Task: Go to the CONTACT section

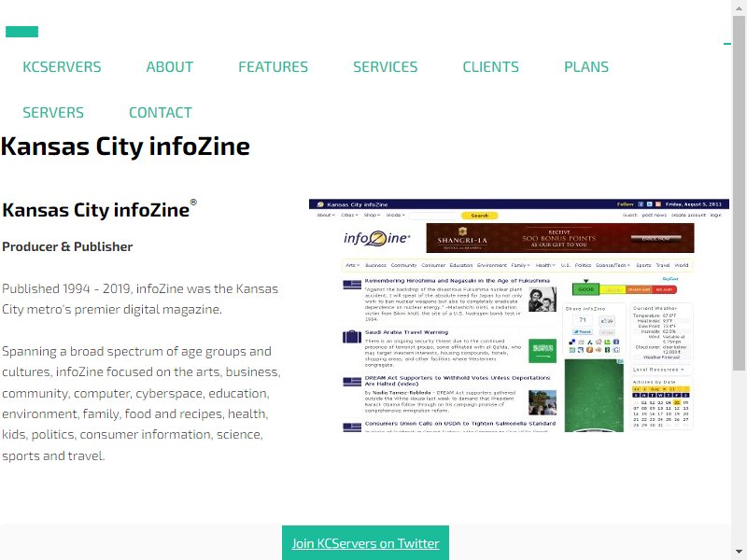Action: pos(161,112)
